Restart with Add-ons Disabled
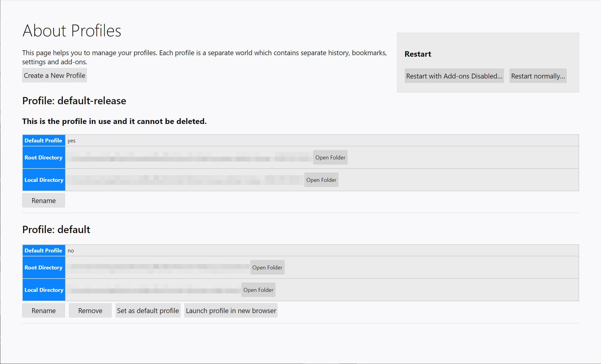601x364 pixels. click(x=454, y=76)
